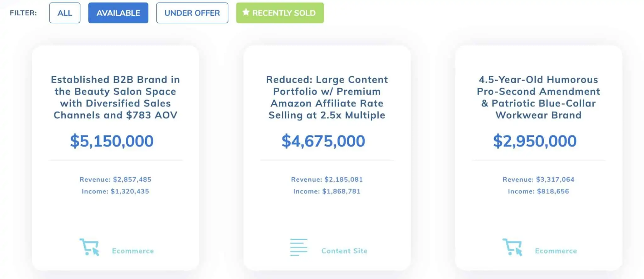
Task: Click Revenue $3,317,064 on third card
Action: [x=538, y=179]
